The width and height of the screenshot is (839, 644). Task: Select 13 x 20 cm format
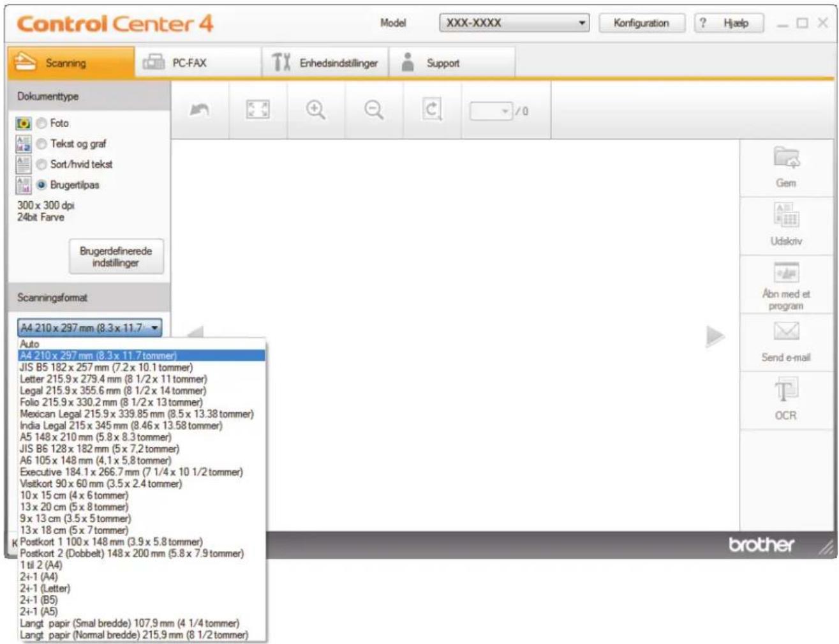coord(142,507)
